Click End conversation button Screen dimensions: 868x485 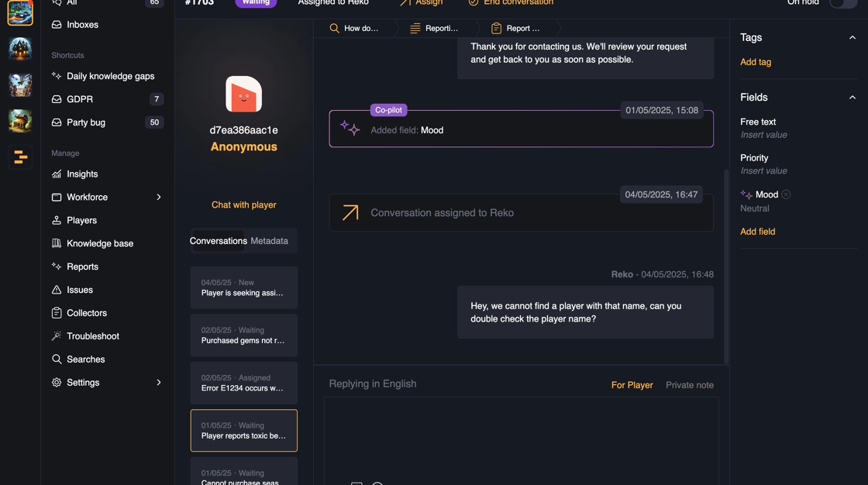tap(511, 3)
